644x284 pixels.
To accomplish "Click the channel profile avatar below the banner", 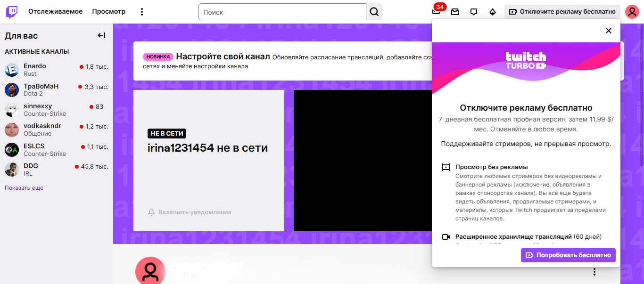I will tap(150, 271).
